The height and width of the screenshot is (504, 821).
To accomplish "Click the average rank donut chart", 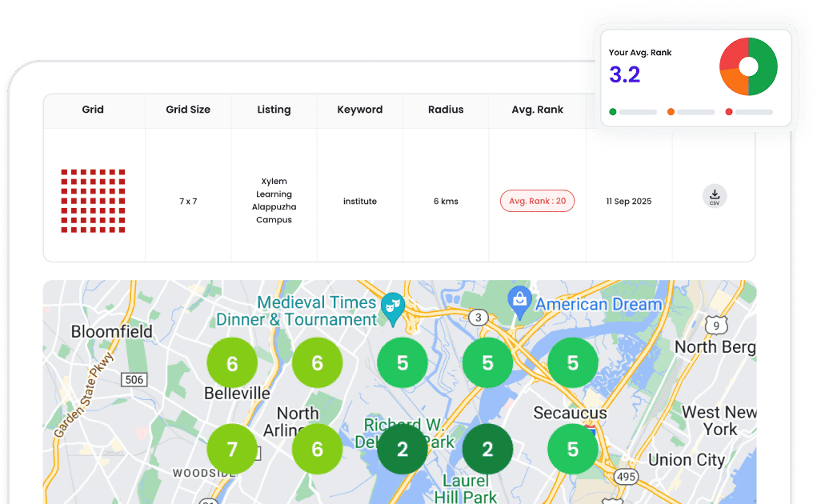I will [x=748, y=66].
